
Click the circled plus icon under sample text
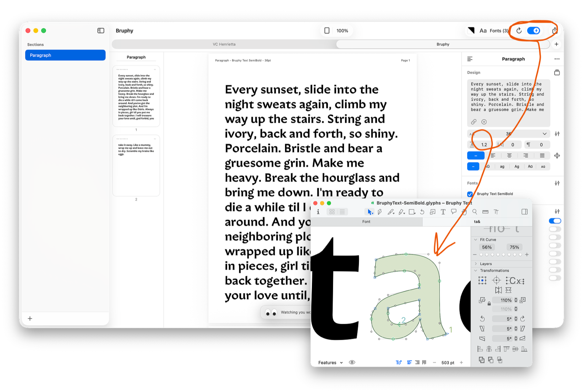tap(484, 122)
